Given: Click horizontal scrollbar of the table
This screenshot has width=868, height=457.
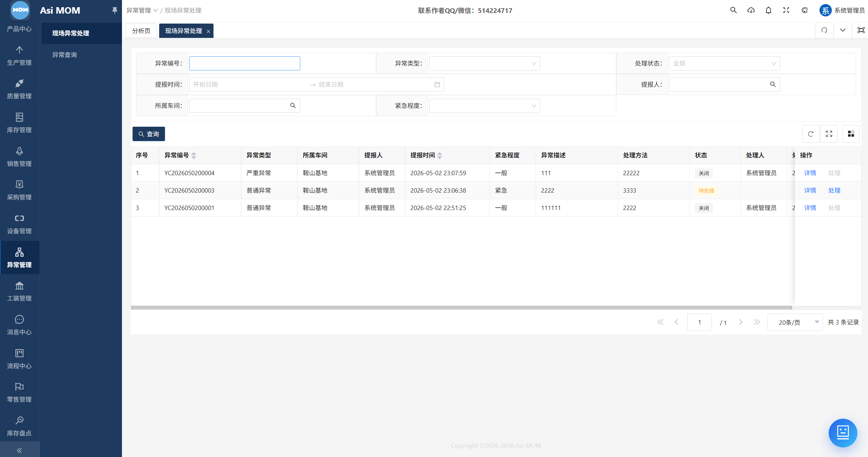Looking at the screenshot, I should point(461,307).
